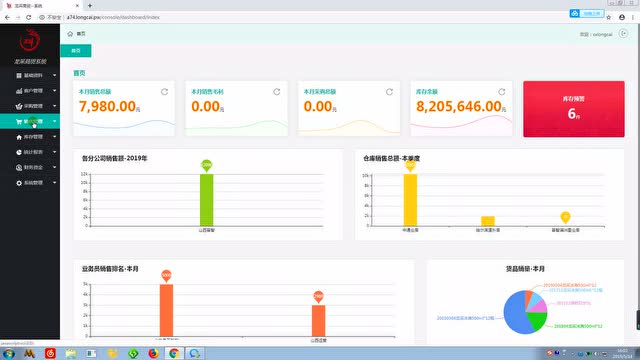Open the red 库存预警 warning card
Image resolution: width=640 pixels, height=360 pixels.
coord(573,109)
